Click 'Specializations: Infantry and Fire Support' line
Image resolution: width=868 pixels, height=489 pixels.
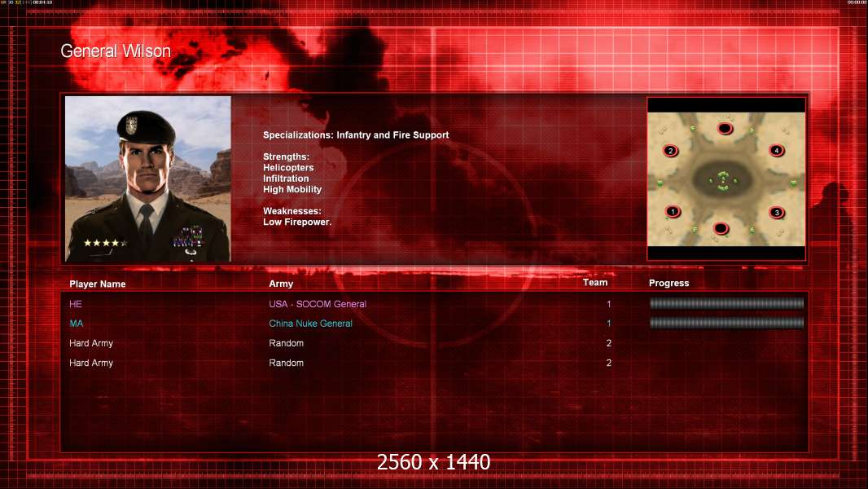tap(356, 135)
